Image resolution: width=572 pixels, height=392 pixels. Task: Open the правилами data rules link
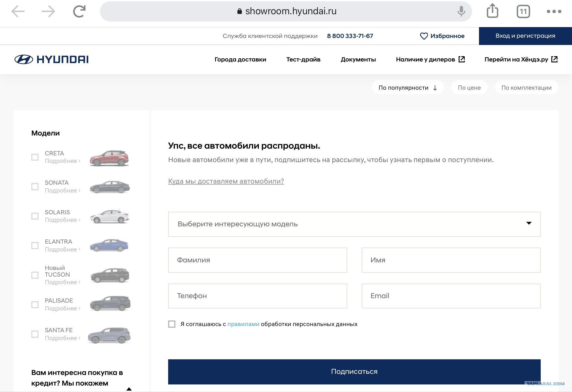point(243,324)
